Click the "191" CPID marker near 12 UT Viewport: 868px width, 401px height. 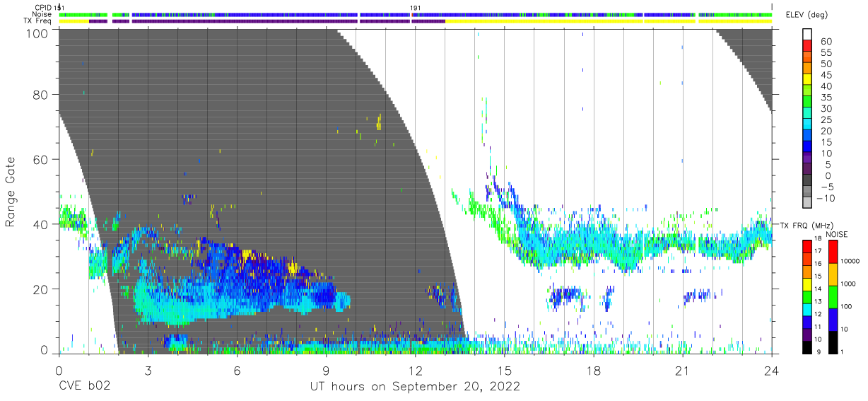pyautogui.click(x=416, y=8)
